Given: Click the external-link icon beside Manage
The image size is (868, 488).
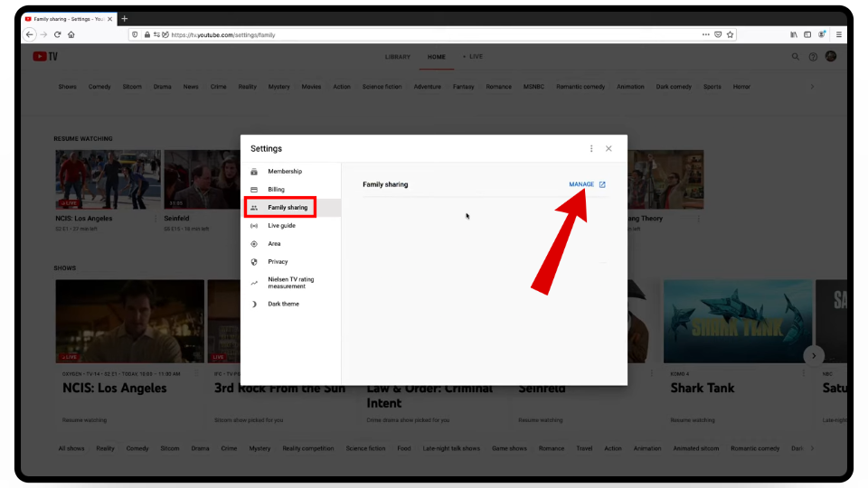Looking at the screenshot, I should [x=602, y=184].
